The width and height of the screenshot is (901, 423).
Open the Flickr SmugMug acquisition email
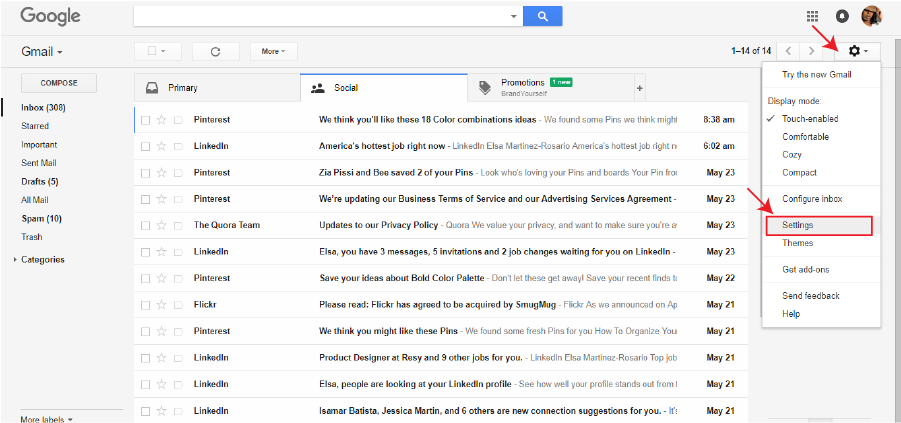441,305
